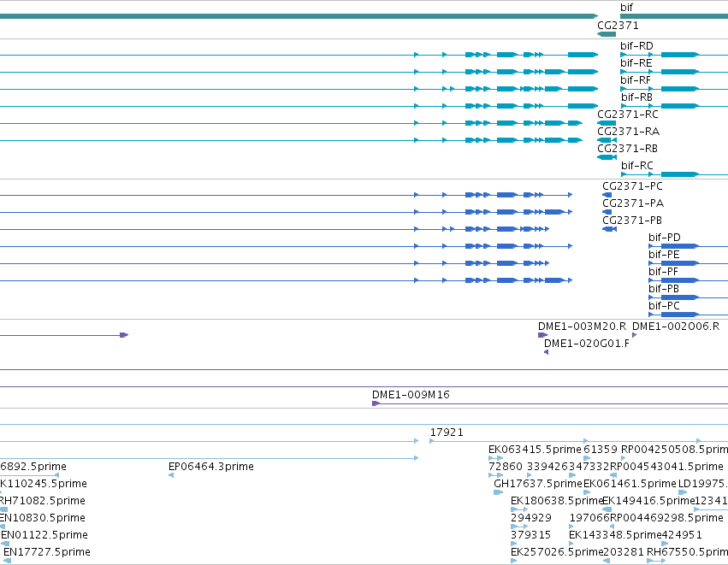Viewport: 728px width, 565px height.
Task: Click the EN17727.5prime arrow glyph
Action: click(8, 562)
